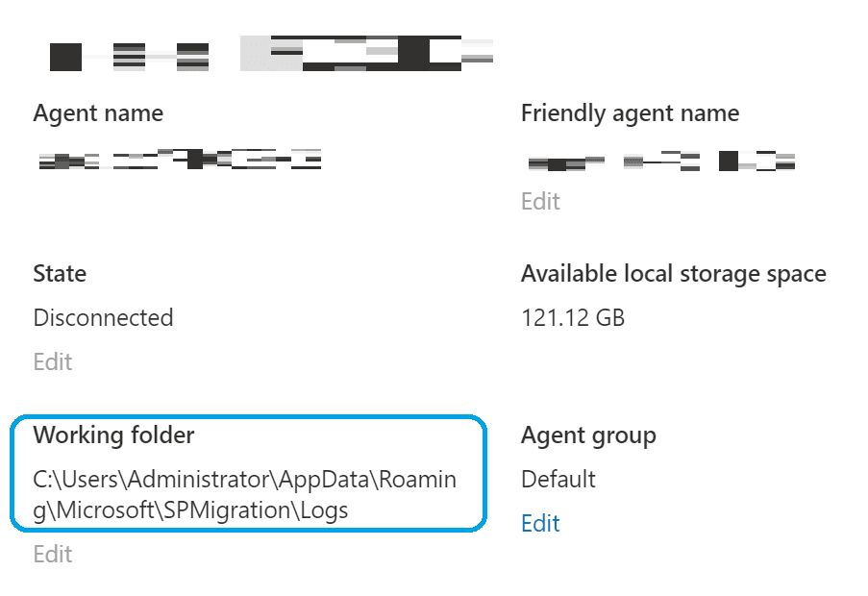868x596 pixels.
Task: Edit the working folder path
Action: pyautogui.click(x=53, y=554)
